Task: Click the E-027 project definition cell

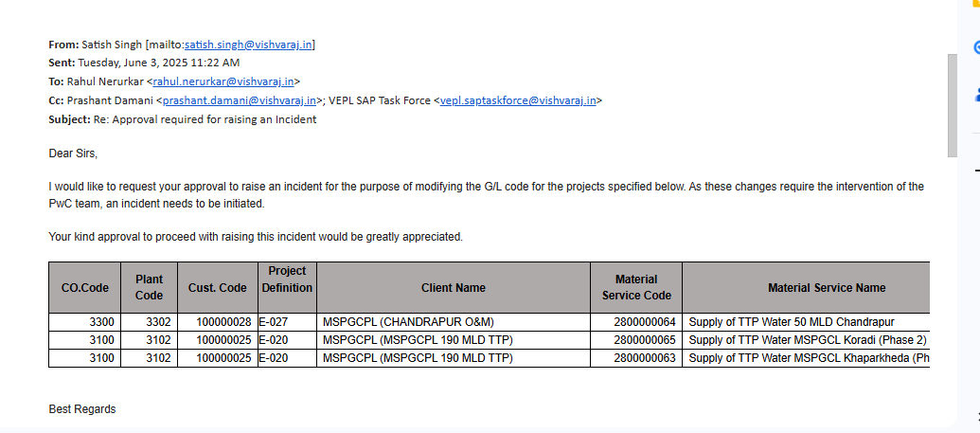Action: [x=274, y=322]
